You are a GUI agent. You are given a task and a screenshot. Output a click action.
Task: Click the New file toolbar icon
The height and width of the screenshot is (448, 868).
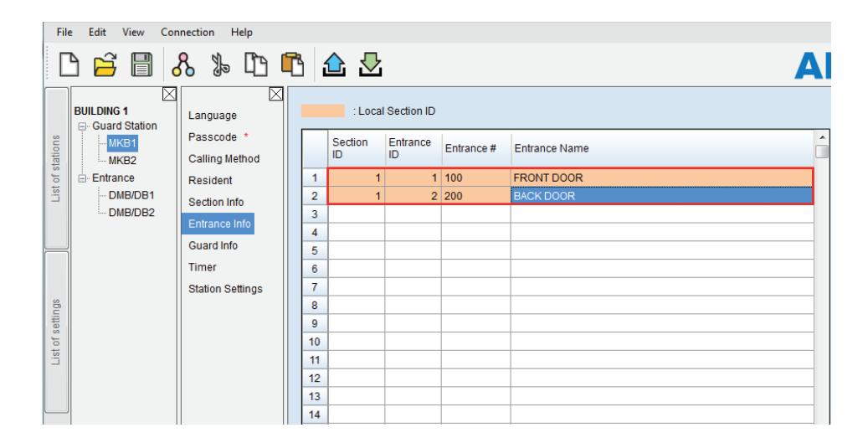[69, 64]
